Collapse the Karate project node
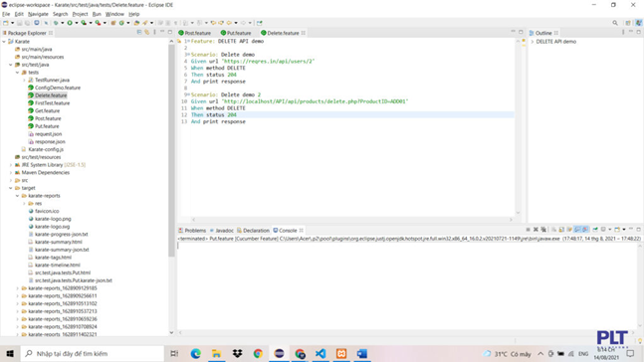The width and height of the screenshot is (644, 362). click(4, 42)
